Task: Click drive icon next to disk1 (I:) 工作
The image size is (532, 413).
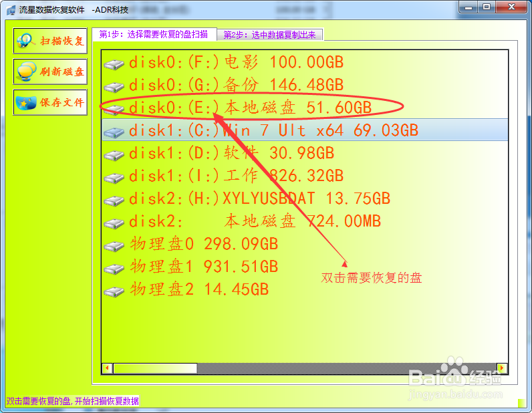Action: [114, 178]
